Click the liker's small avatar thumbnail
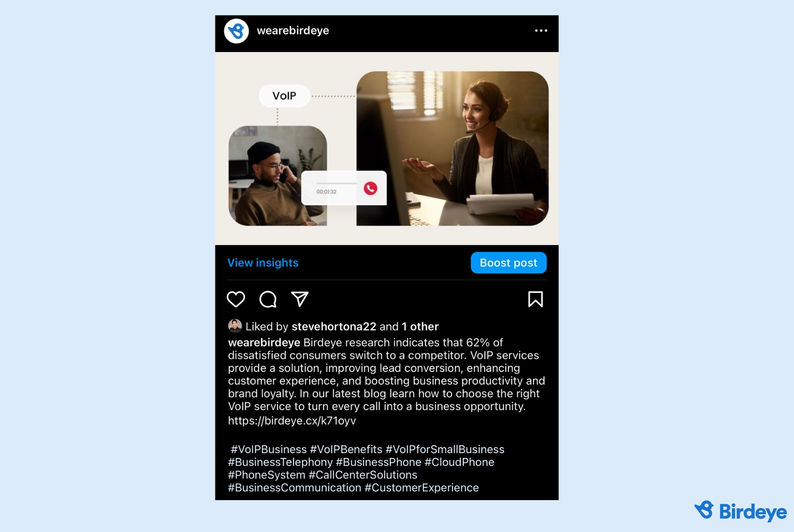 pyautogui.click(x=235, y=326)
